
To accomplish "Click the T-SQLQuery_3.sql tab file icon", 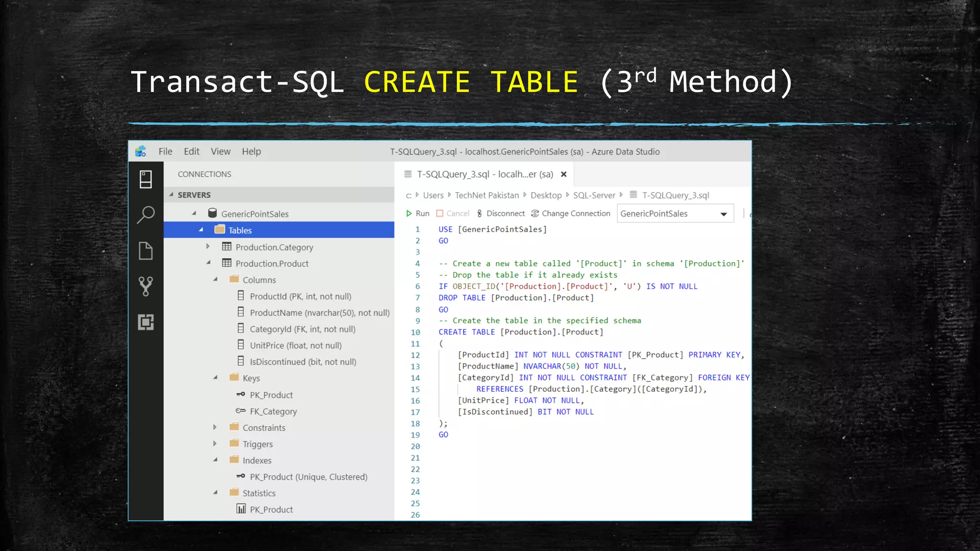I will tap(408, 174).
